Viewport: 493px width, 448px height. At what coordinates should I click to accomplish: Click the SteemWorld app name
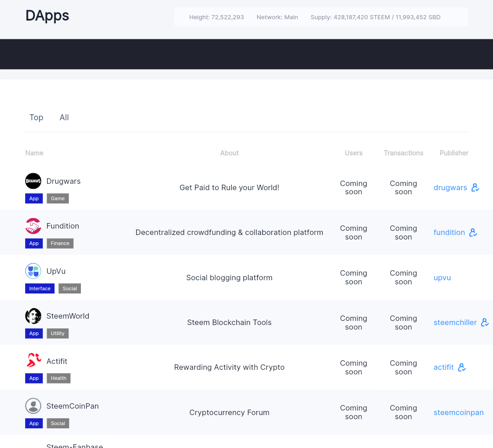(68, 316)
